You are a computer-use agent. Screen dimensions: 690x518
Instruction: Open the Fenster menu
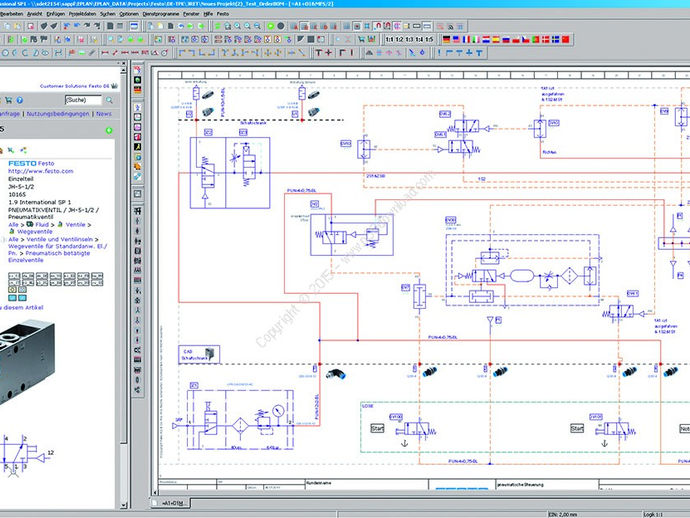[x=191, y=14]
